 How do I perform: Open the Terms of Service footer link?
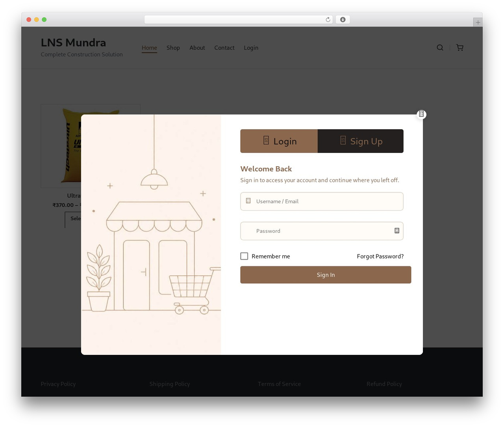279,384
